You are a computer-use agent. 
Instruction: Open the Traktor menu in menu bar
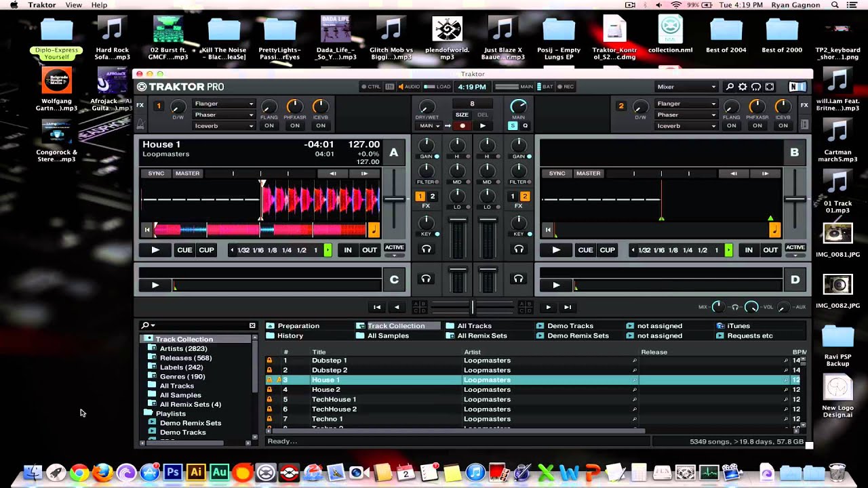[x=42, y=5]
